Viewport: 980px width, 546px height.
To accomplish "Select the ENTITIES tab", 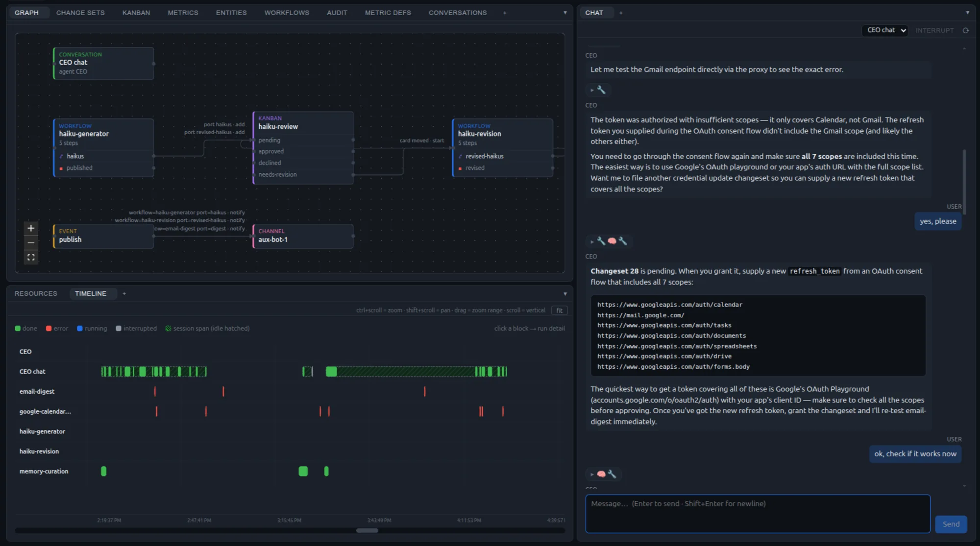I will [x=231, y=13].
